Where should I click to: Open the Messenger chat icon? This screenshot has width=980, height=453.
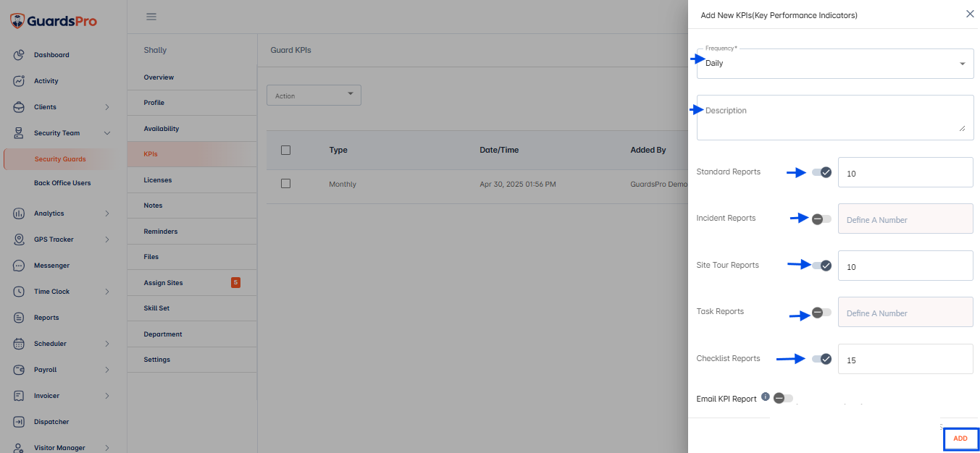point(20,266)
